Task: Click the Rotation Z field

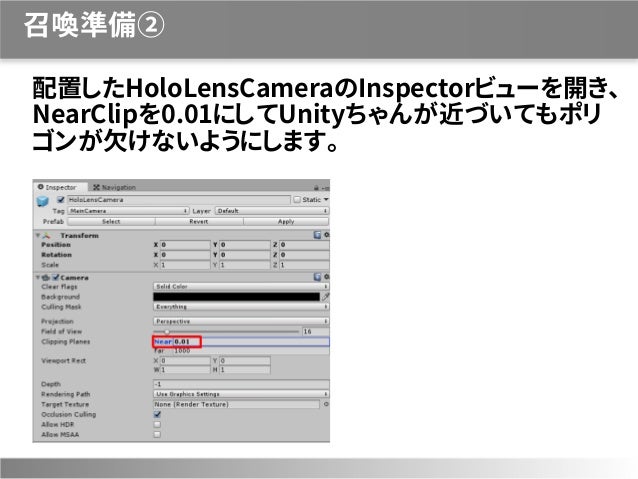Action: coord(304,255)
